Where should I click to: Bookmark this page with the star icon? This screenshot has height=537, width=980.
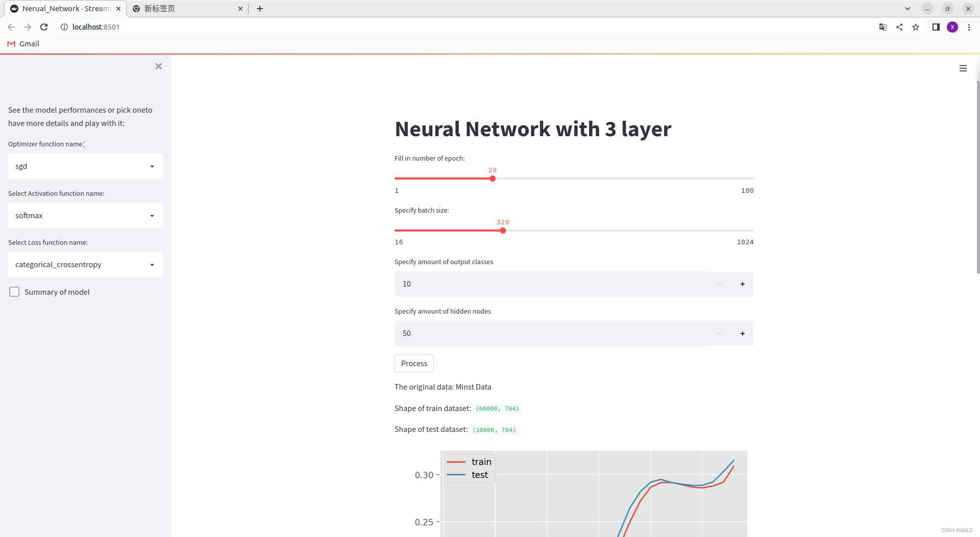tap(916, 27)
